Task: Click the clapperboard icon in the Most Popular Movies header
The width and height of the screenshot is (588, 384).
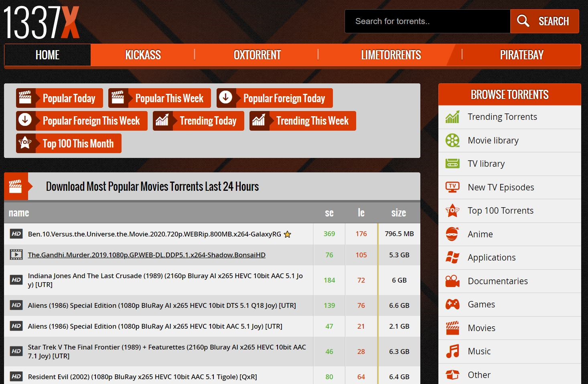Action: 16,186
